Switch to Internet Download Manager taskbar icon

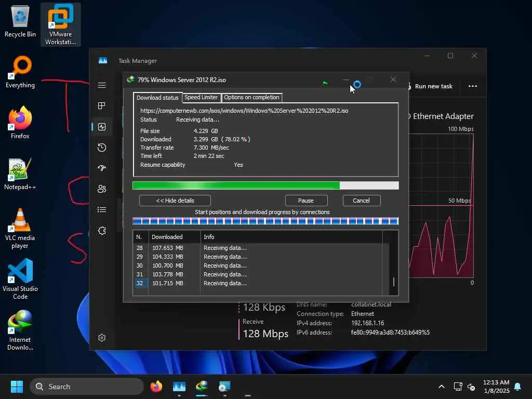click(202, 387)
